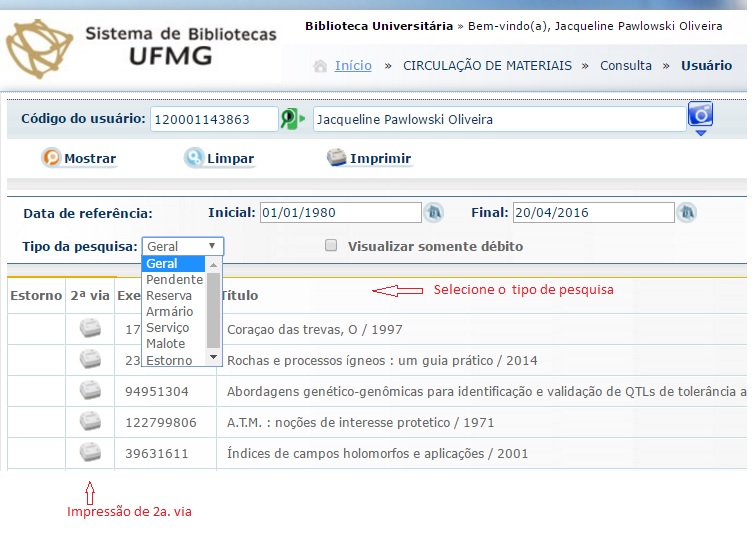This screenshot has height=560, width=756.
Task: Click the calendar icon next to Inicial date
Action: point(434,213)
